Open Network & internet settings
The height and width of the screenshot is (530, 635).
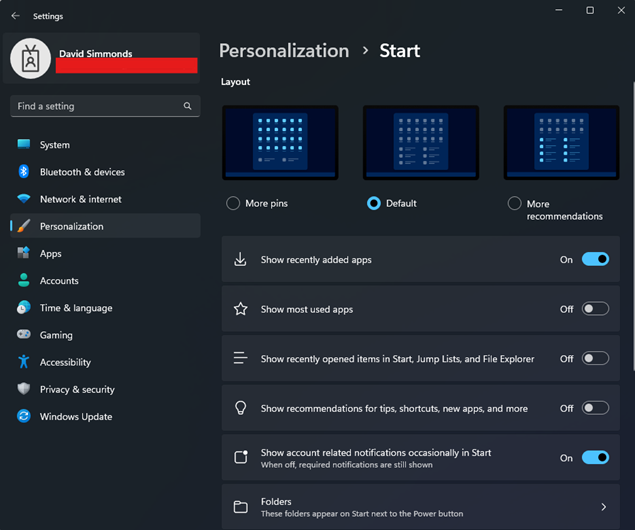105,199
